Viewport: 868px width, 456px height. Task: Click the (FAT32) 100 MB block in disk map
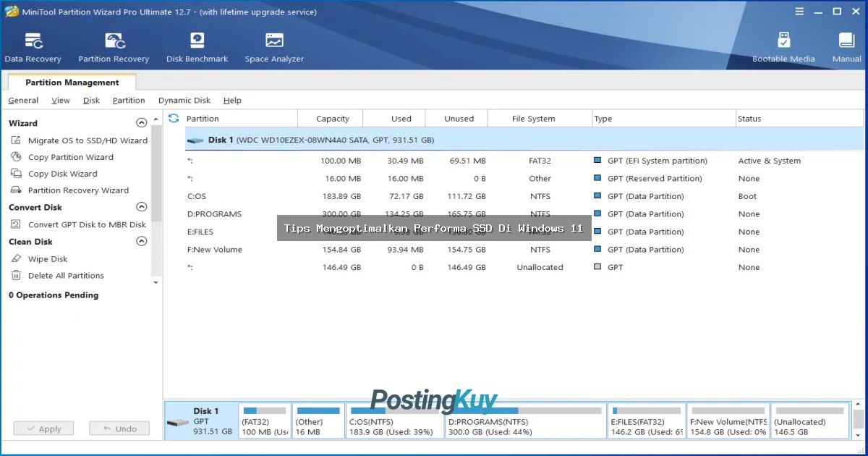(265, 421)
